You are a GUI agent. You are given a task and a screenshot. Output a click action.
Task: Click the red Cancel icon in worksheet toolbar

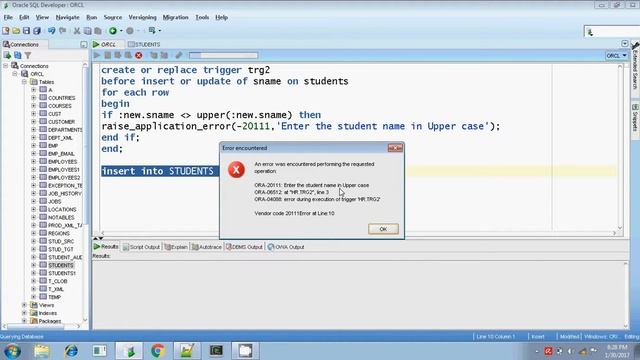tap(139, 55)
